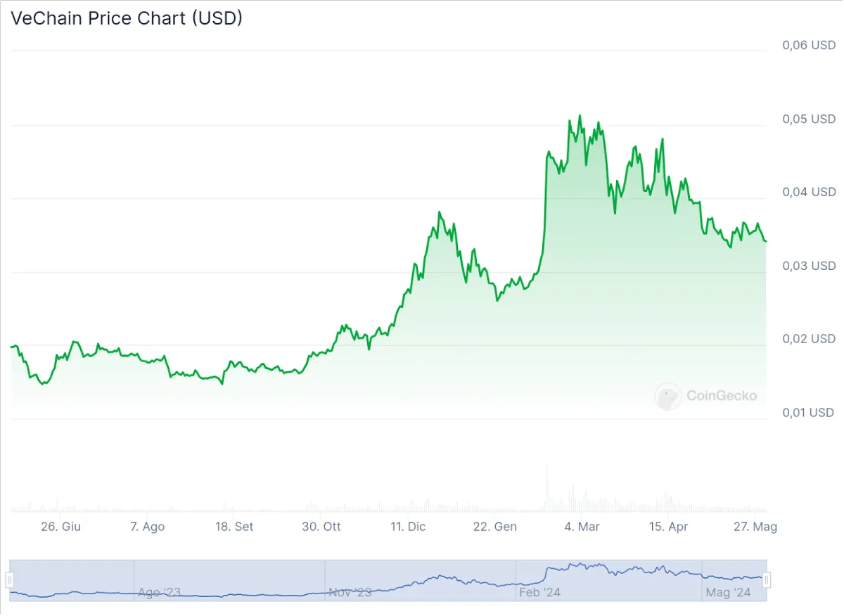Select the 27. Mag date label

pos(755,527)
